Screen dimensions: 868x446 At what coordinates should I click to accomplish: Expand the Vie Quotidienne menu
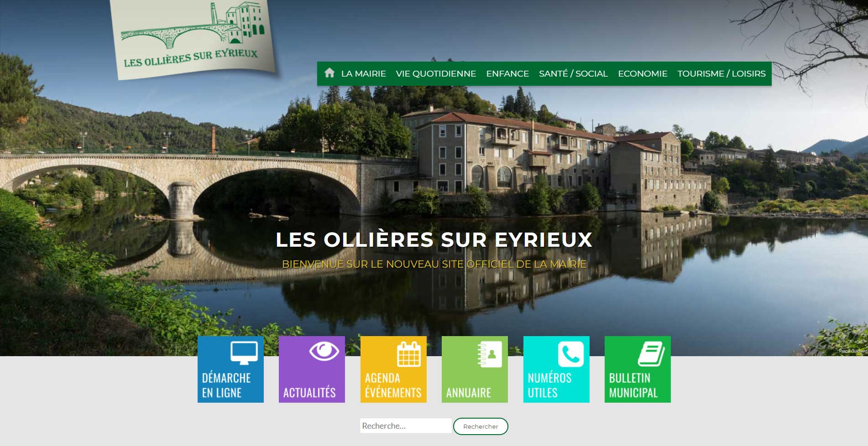436,73
